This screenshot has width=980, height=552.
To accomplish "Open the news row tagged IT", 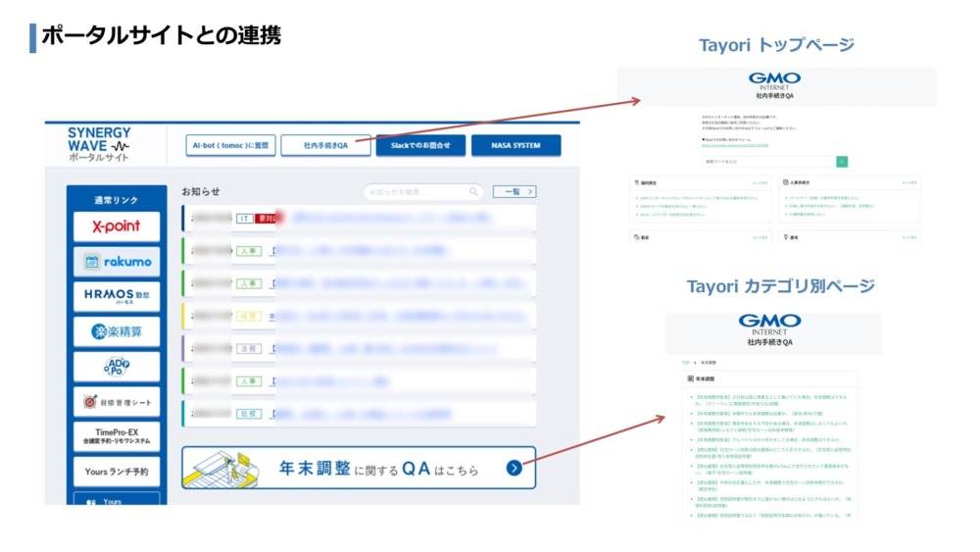I will click(x=359, y=219).
